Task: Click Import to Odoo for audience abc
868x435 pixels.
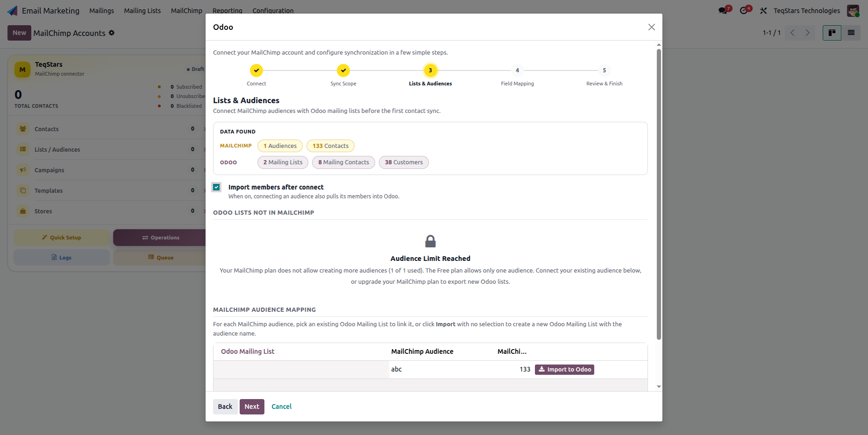Action: 564,369
